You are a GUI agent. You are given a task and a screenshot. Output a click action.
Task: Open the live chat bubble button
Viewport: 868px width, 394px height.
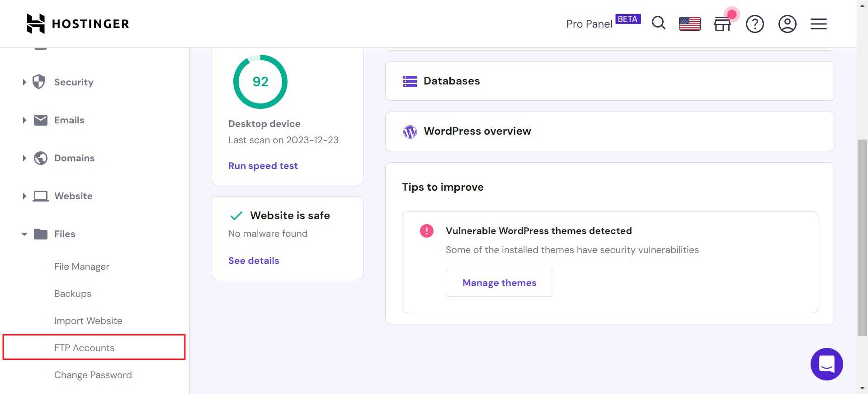tap(826, 364)
